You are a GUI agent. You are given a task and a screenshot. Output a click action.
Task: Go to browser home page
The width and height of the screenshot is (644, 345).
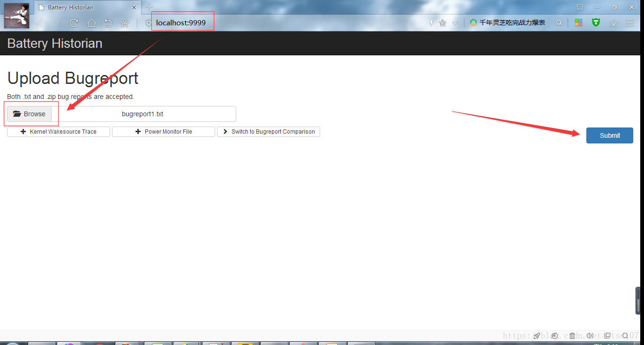(x=91, y=22)
